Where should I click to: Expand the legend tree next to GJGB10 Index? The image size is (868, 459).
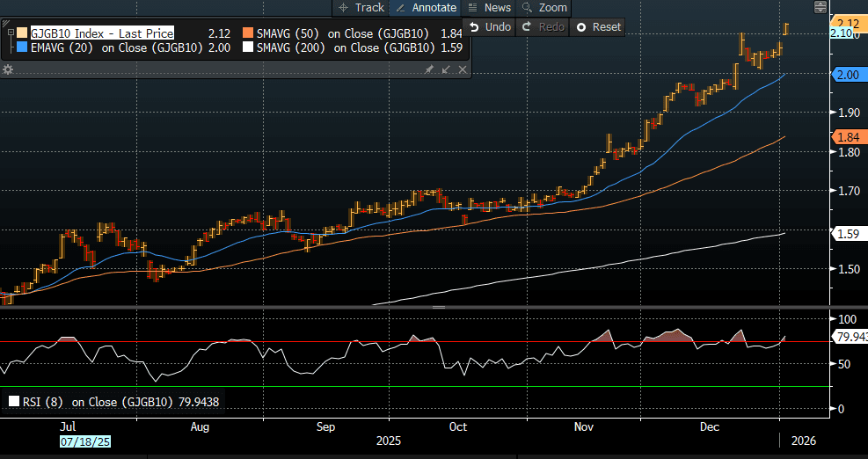[x=9, y=33]
